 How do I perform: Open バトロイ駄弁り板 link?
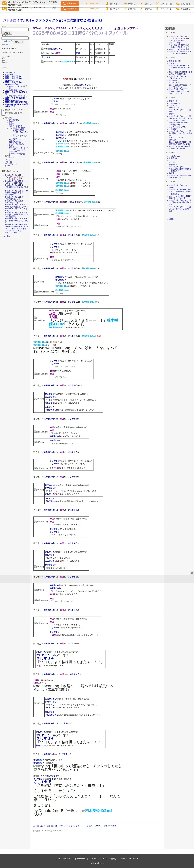pyautogui.click(x=16, y=126)
